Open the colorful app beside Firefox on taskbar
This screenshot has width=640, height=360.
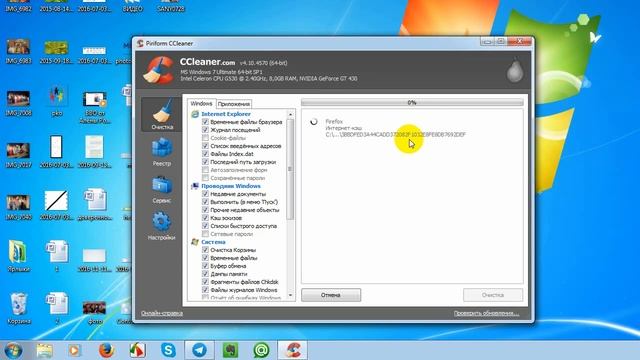pos(137,350)
